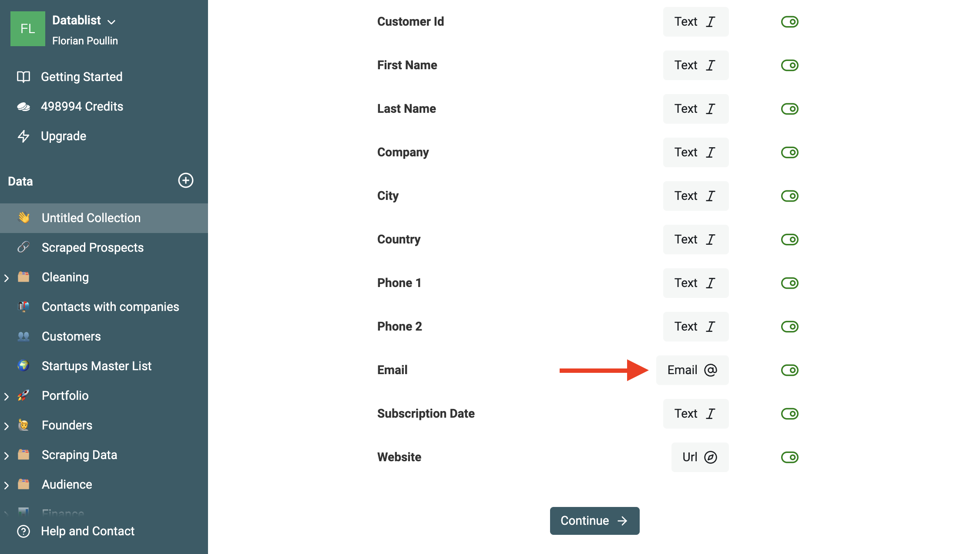Disable the Phone 2 field toggle
Image resolution: width=980 pixels, height=554 pixels.
click(789, 326)
